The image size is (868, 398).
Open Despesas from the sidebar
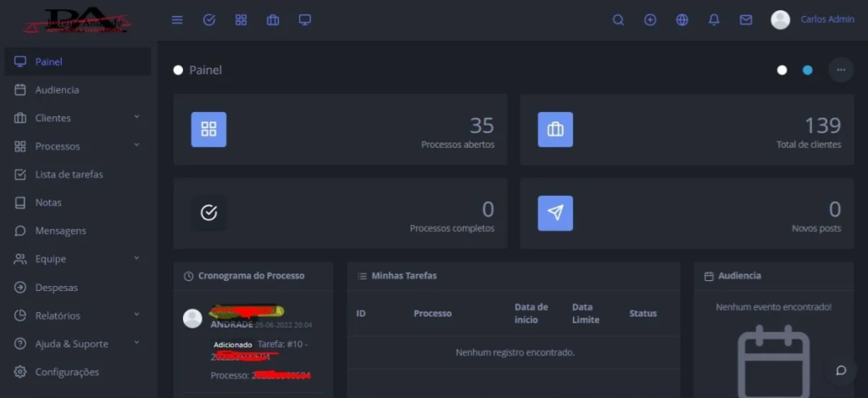(56, 288)
